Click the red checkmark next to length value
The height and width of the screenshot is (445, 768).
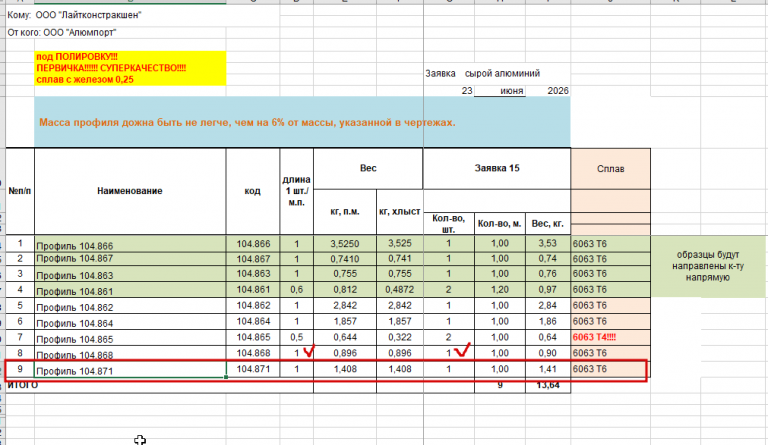tap(309, 351)
